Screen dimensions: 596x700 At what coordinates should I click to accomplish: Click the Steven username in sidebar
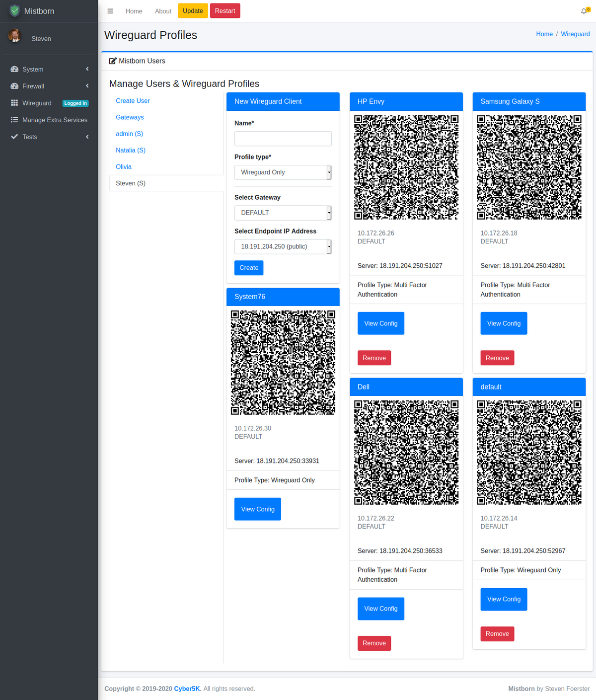click(41, 39)
